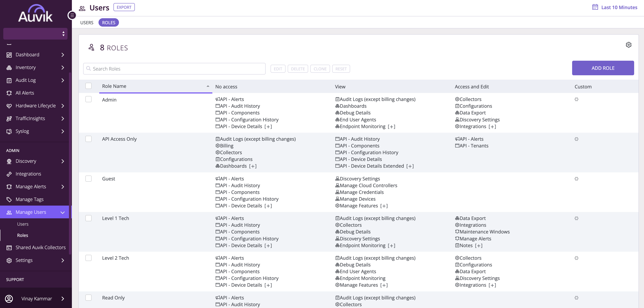Screen dimensions: 644x308
Task: Collapse the Manage Users submenu chevron
Action: point(63,212)
